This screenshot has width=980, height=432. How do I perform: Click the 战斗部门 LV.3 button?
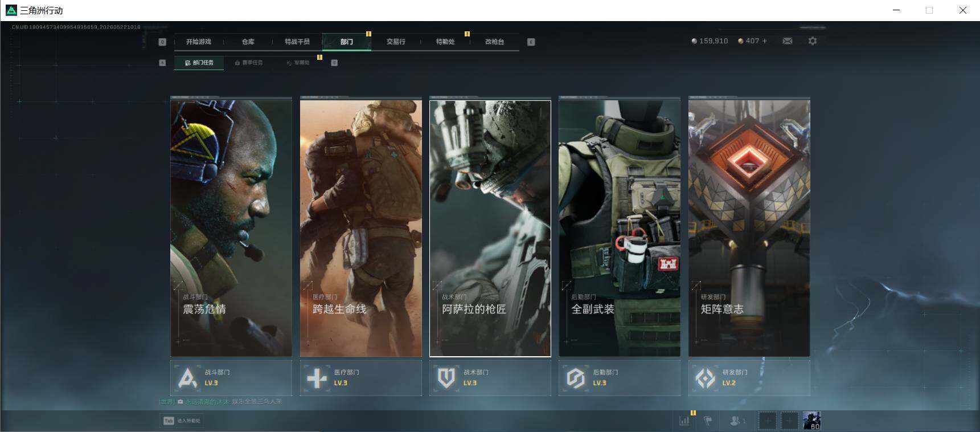231,378
